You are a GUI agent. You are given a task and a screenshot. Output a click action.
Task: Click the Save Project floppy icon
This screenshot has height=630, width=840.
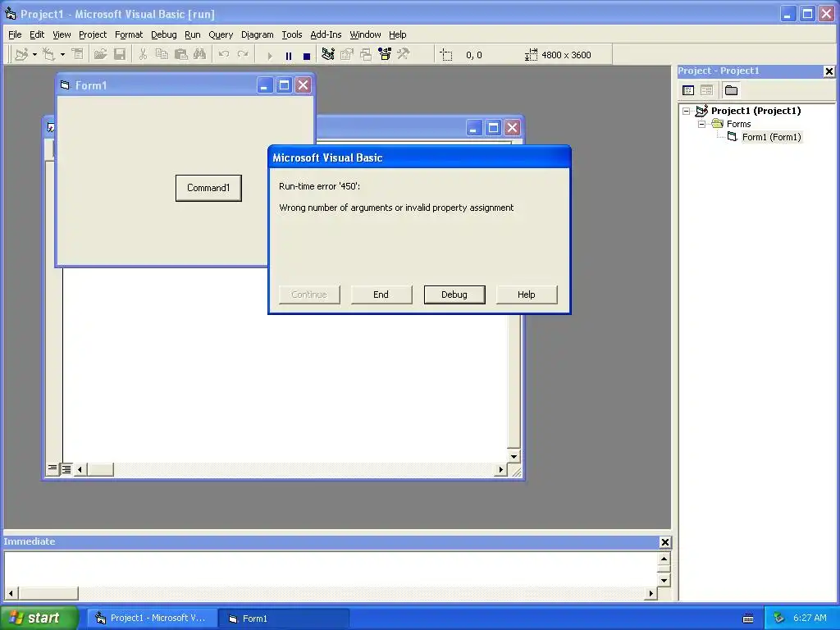[x=120, y=55]
